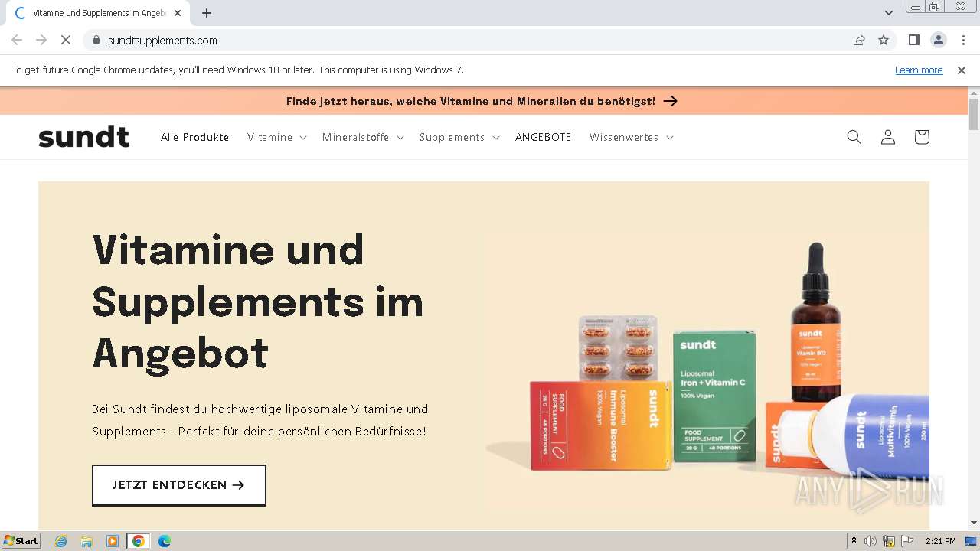The height and width of the screenshot is (551, 980).
Task: Open the network tray icon
Action: [889, 541]
